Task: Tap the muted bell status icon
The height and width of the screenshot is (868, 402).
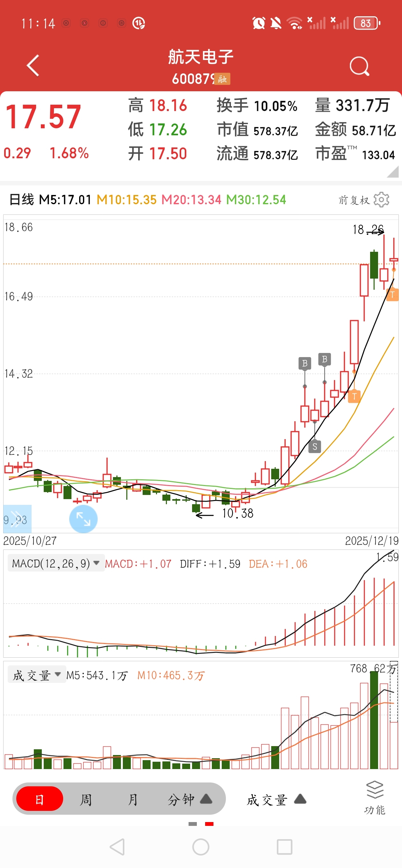Action: click(276, 23)
